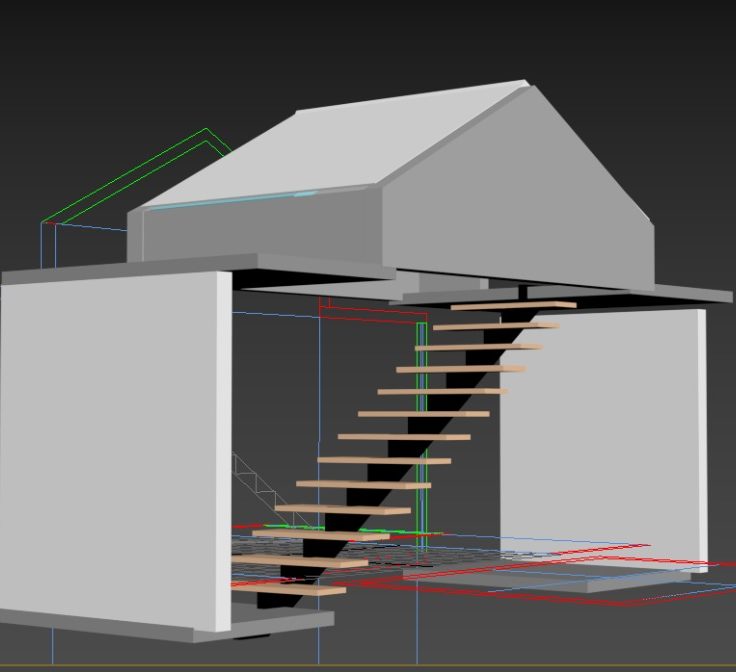Select the light blue highlighted roof eave edge
Screen dimensions: 736x672
(232, 201)
